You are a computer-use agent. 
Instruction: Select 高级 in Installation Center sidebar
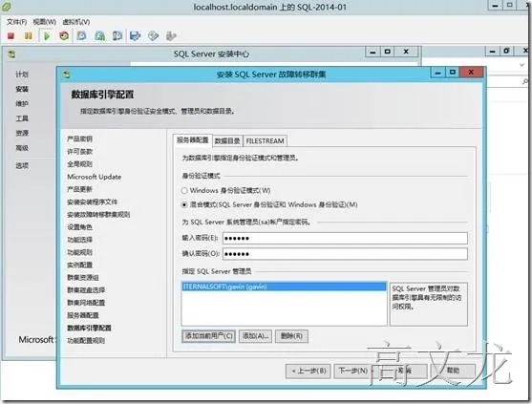[x=22, y=148]
